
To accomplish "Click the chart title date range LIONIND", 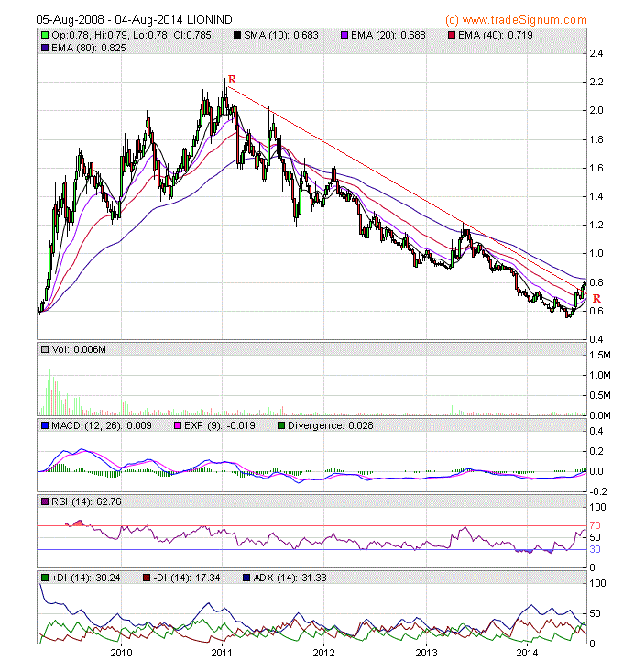I will click(x=134, y=20).
